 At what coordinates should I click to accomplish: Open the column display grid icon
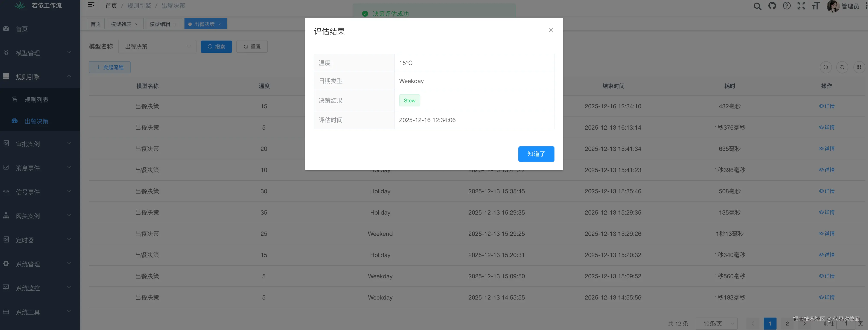859,67
